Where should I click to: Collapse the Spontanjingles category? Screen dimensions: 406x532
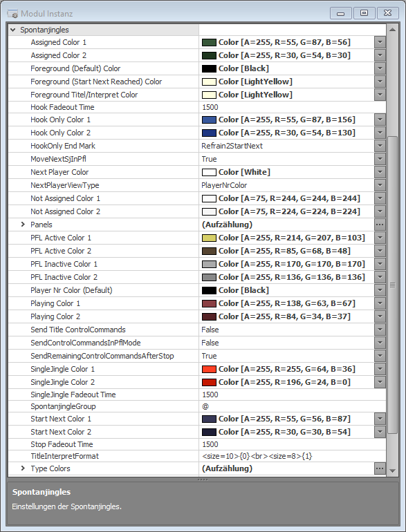[13, 30]
